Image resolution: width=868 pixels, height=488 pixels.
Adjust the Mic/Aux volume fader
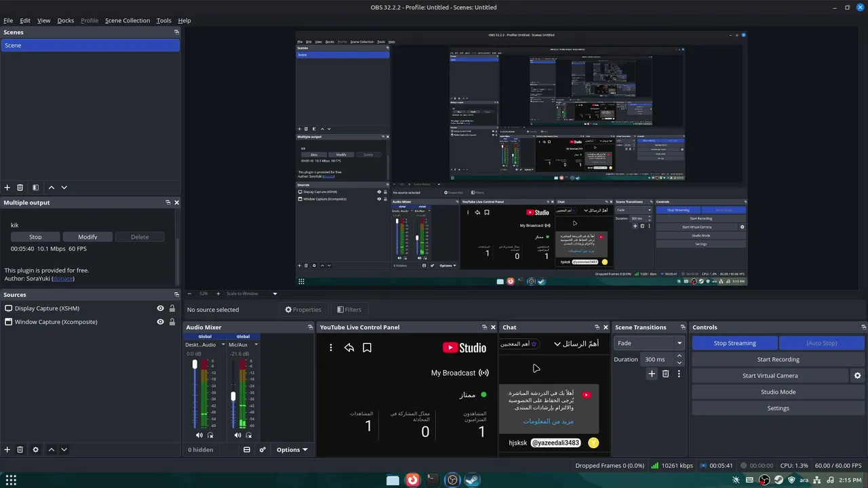tap(233, 396)
